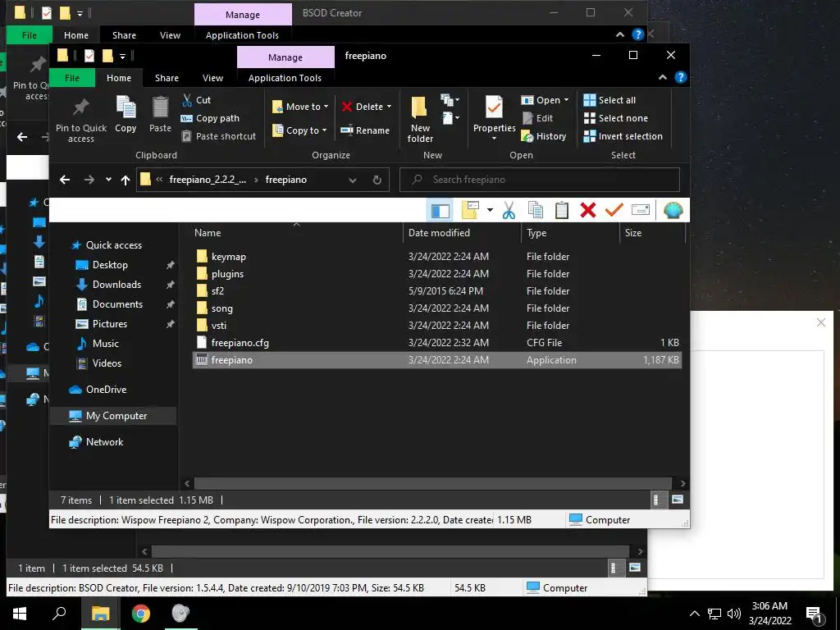Switch to the View tab in freepiano window
The width and height of the screenshot is (840, 630).
point(212,78)
